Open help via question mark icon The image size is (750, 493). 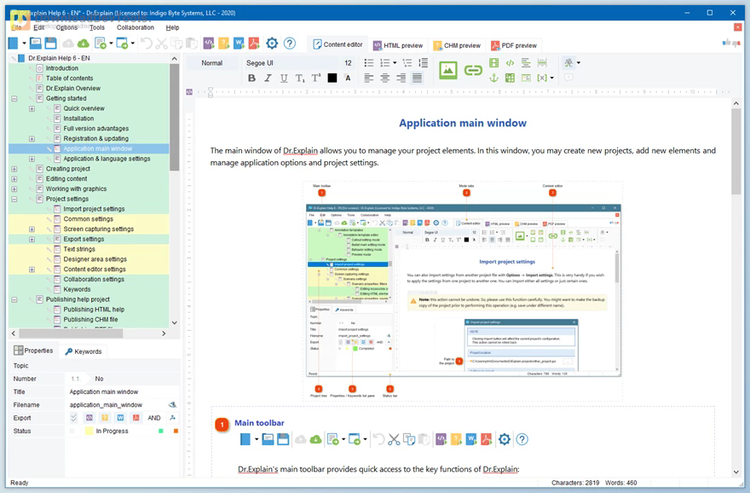pos(289,44)
